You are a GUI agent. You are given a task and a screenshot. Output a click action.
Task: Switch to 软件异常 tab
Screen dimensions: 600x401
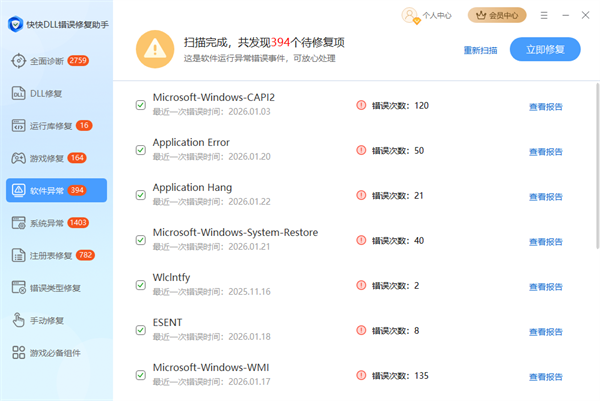click(x=53, y=190)
